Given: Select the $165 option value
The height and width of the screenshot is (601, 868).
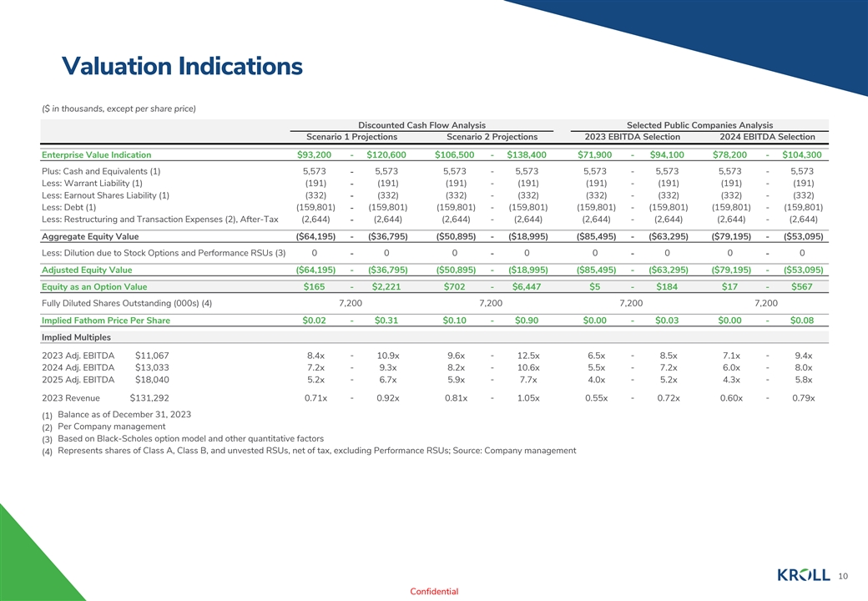Looking at the screenshot, I should click(314, 286).
